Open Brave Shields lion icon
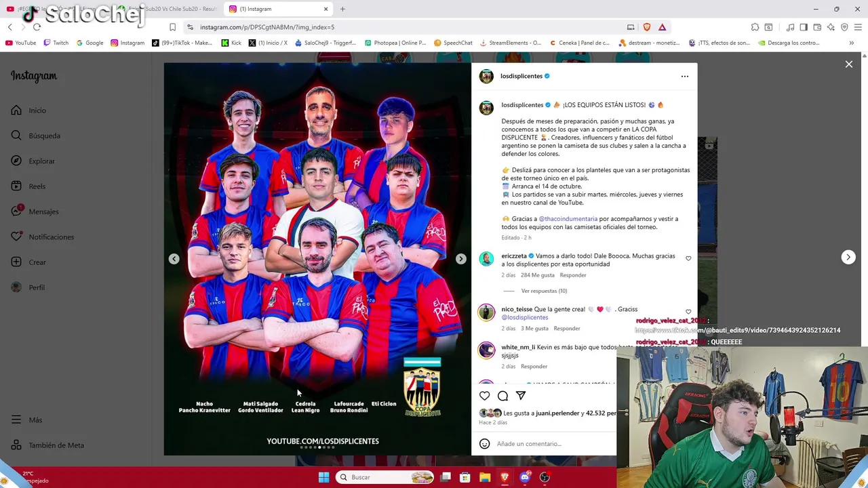 (x=646, y=27)
